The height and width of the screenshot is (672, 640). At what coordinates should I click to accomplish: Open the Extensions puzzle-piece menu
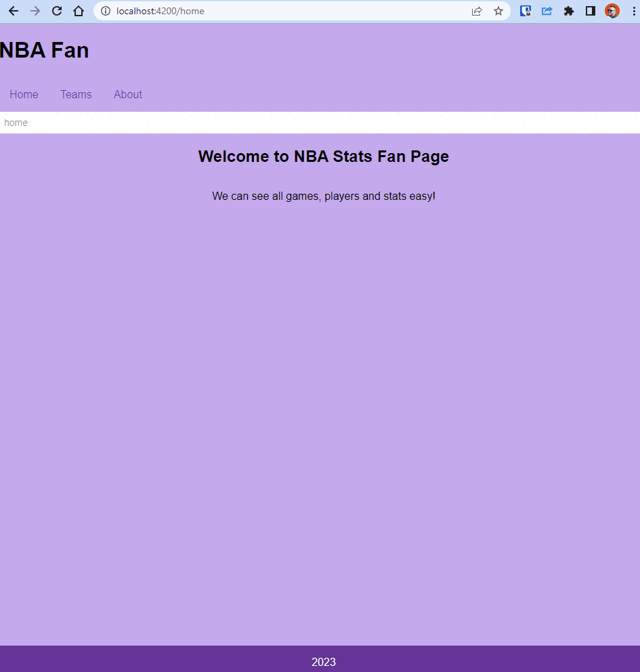coord(569,11)
